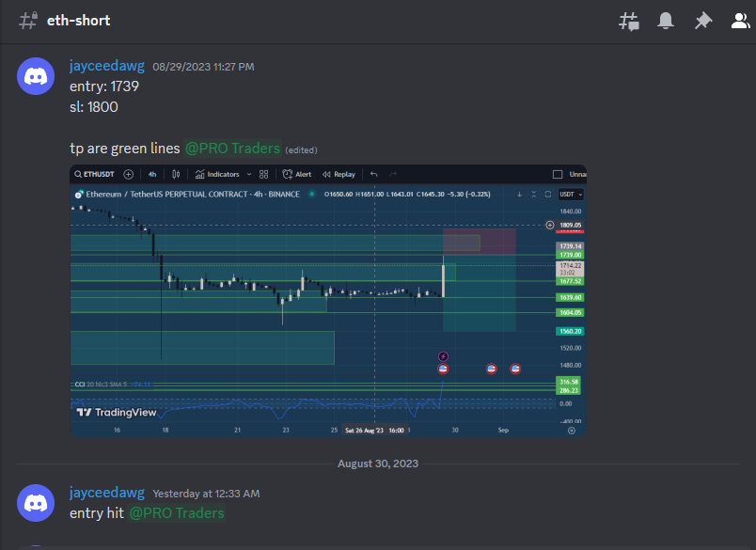Image resolution: width=756 pixels, height=550 pixels.
Task: Create an Alert in the chart
Action: [x=296, y=175]
